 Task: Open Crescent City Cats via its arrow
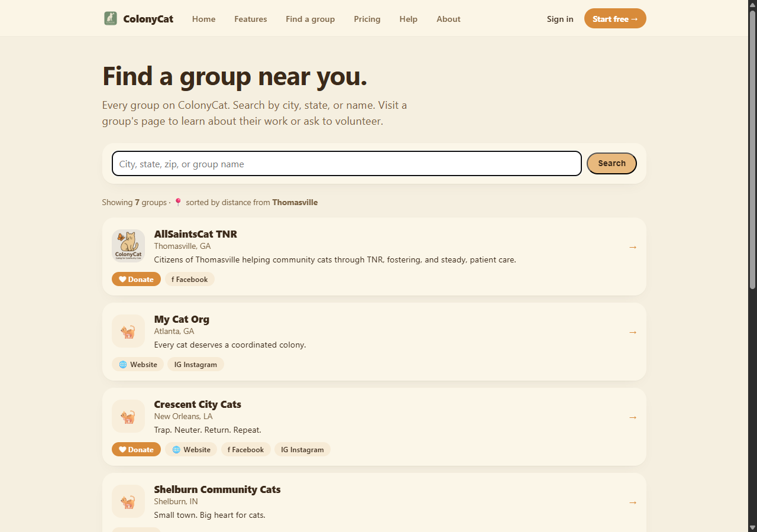point(633,417)
